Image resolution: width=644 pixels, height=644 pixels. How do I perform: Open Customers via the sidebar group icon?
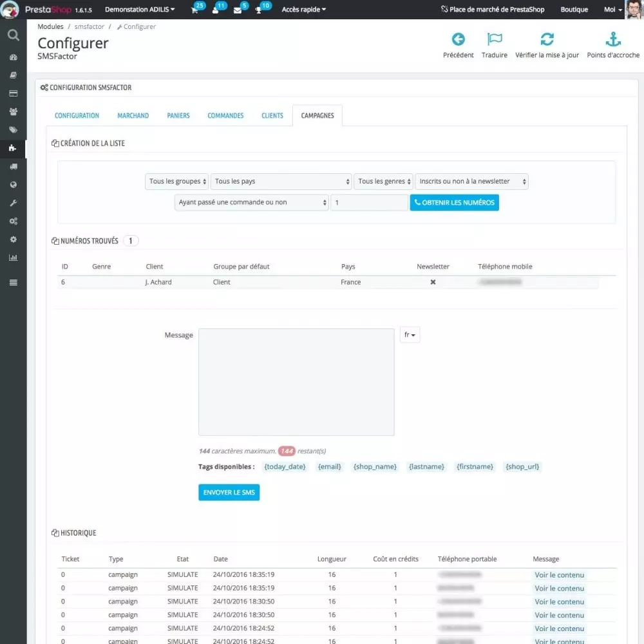(13, 111)
